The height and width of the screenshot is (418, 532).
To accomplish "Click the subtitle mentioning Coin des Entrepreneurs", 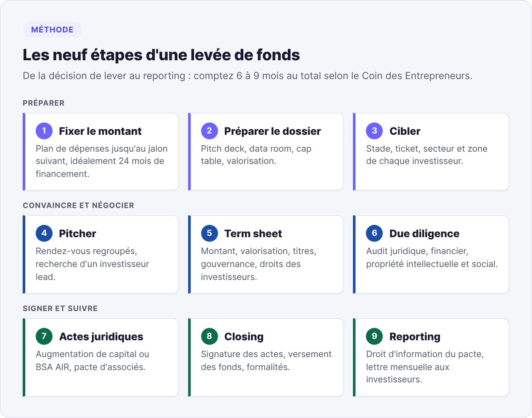I will point(247,76).
